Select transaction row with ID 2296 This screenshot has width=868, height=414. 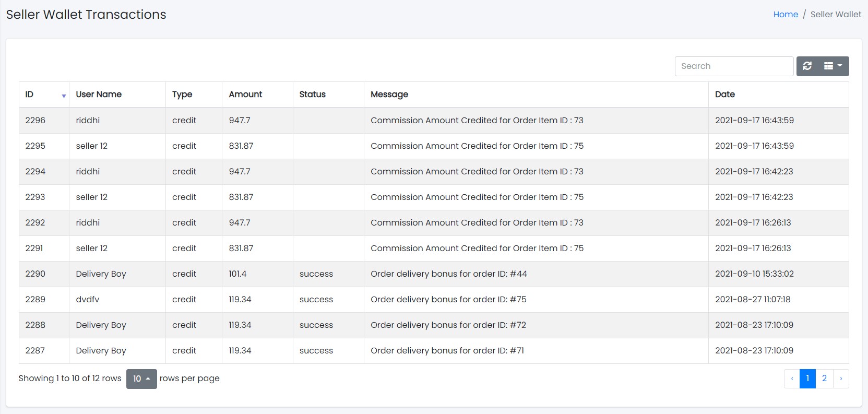35,121
